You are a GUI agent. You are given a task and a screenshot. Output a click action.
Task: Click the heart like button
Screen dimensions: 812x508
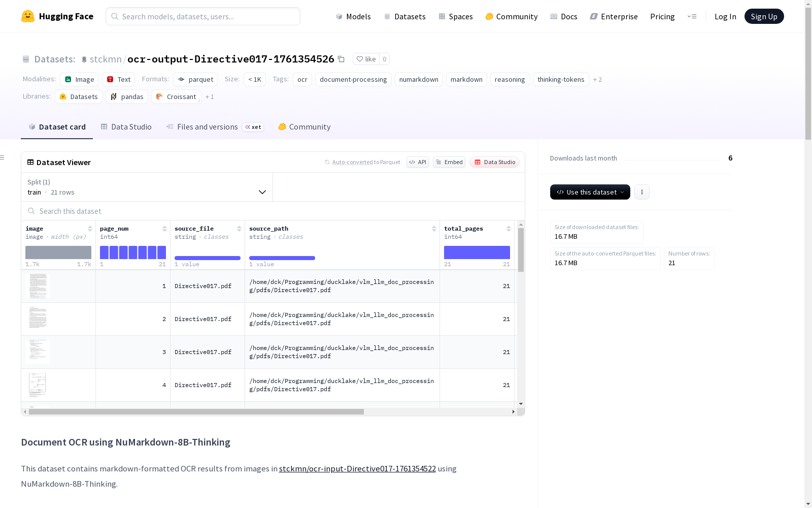coord(366,59)
